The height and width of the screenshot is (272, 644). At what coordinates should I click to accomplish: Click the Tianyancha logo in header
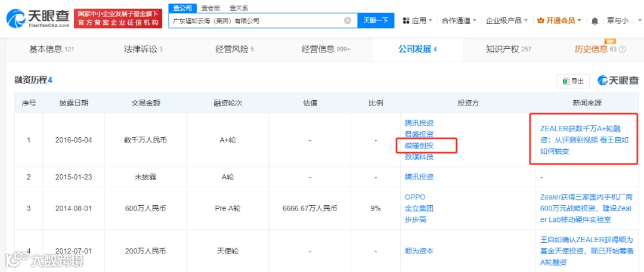[38, 18]
